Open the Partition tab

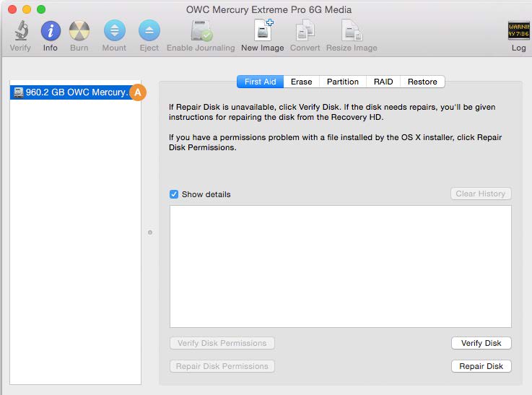[343, 82]
